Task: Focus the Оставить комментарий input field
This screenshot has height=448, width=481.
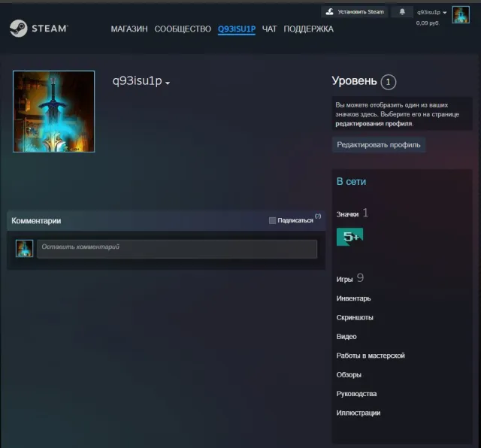Action: tap(177, 249)
